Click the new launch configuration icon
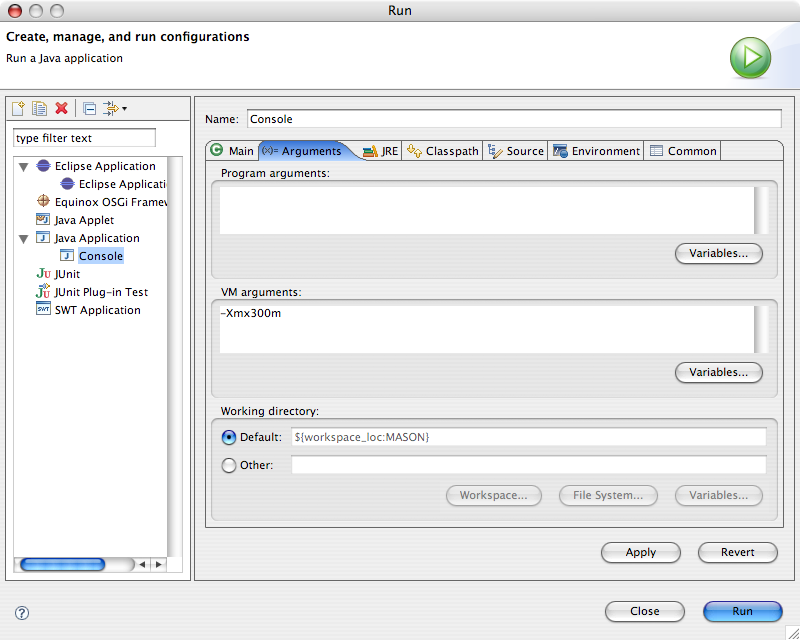Screen dimensions: 800x640 click(x=17, y=108)
